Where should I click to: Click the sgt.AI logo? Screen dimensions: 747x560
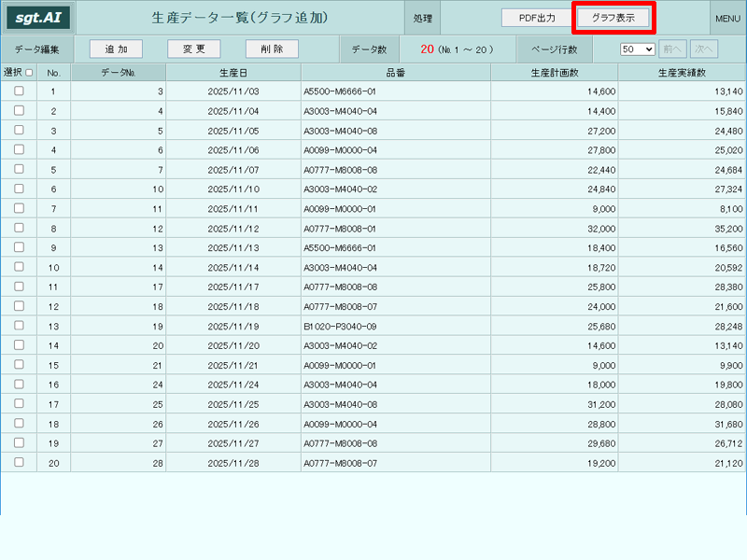coord(38,18)
